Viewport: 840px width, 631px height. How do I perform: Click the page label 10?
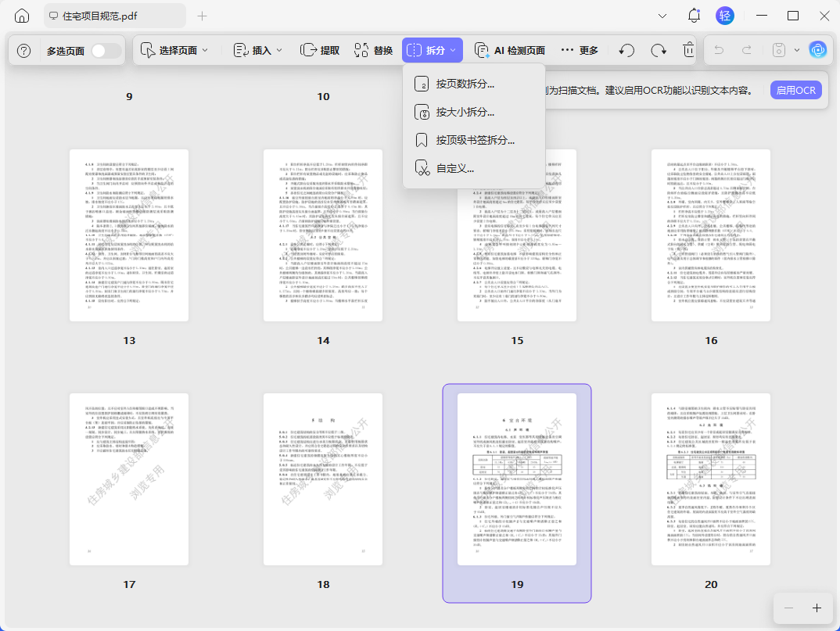[x=323, y=96]
